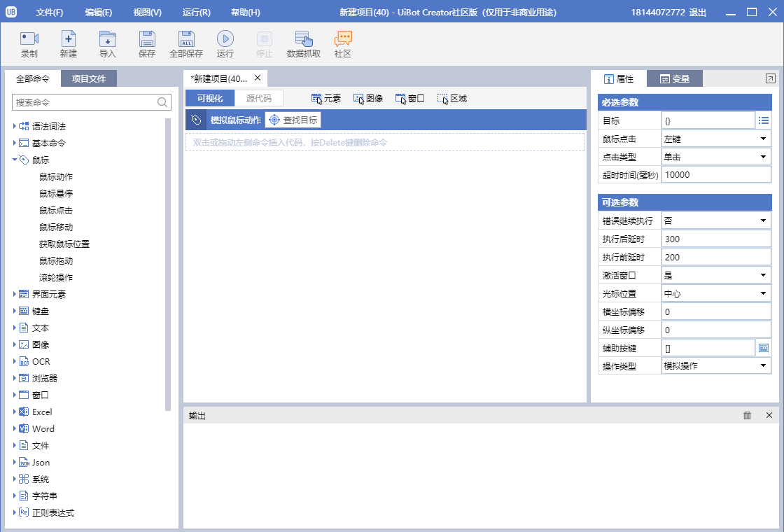The height and width of the screenshot is (532, 784).
Task: Click the command tree vertical scrollbar
Action: 168,265
